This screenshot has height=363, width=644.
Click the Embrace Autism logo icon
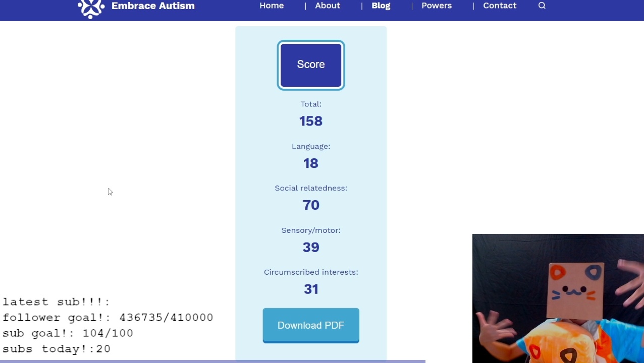click(x=91, y=8)
